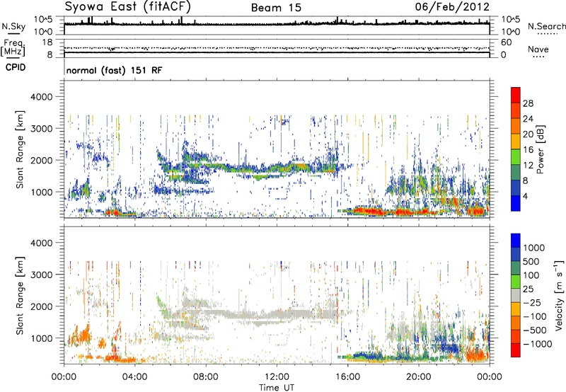Click the "100" value on the velocity color bar
566x392 pixels.
531,275
